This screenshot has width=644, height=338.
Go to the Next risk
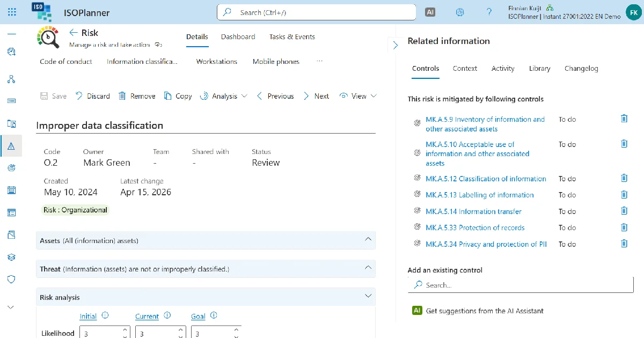click(x=316, y=96)
